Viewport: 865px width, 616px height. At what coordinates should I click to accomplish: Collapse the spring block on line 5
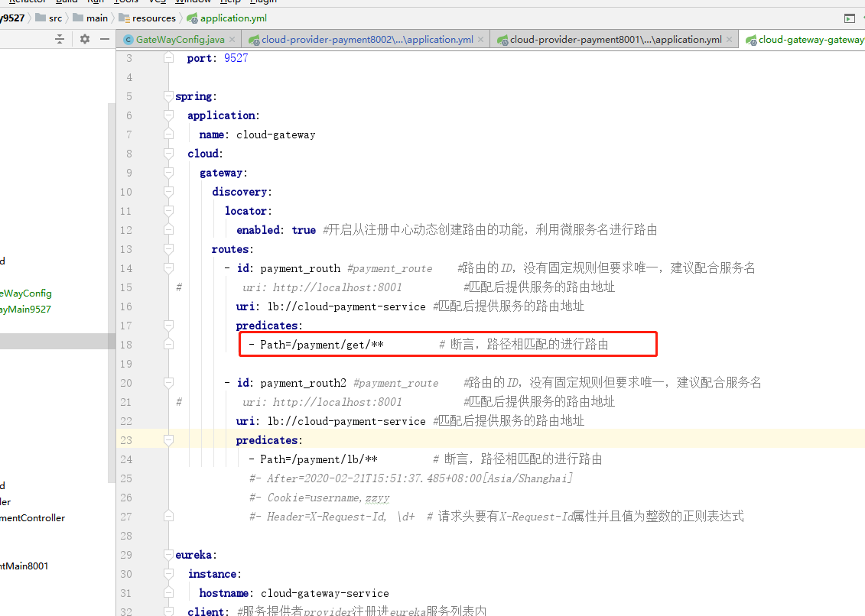point(169,96)
